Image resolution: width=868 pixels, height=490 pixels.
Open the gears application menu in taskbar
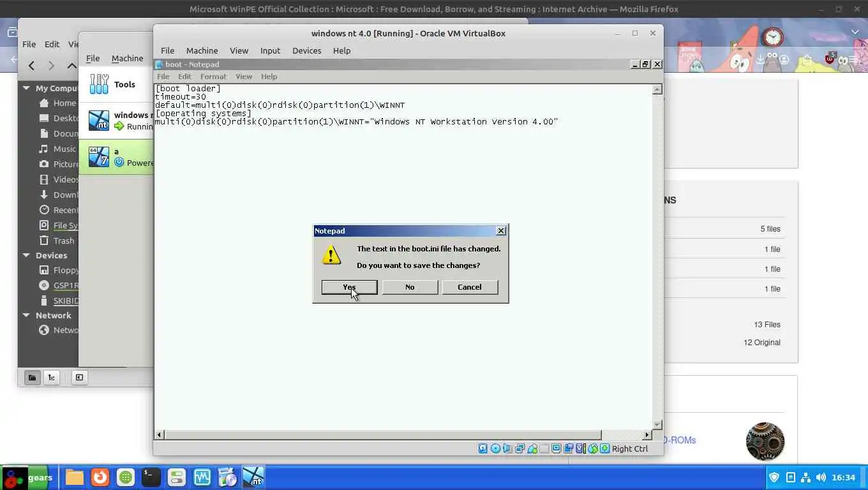point(27,477)
